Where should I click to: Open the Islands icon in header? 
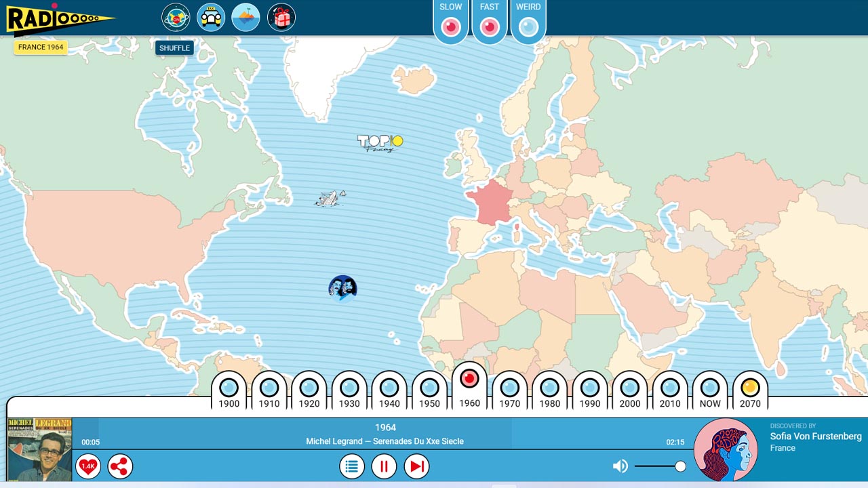[245, 18]
